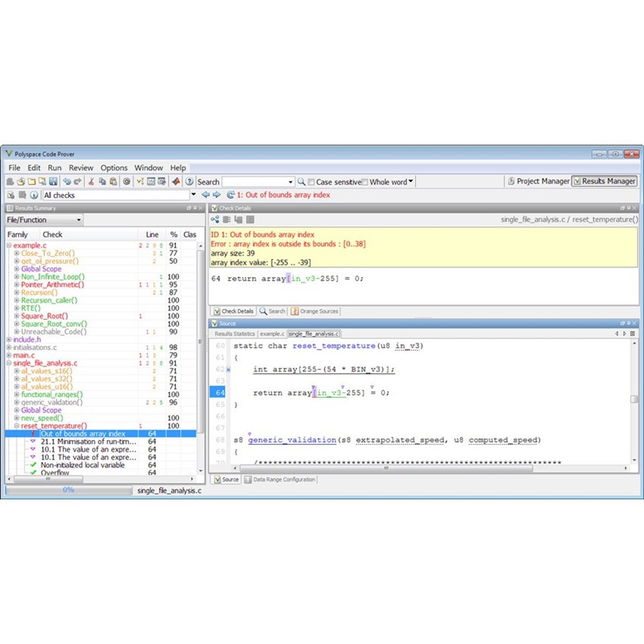644x644 pixels.
Task: Click the Project Manager button
Action: [x=538, y=181]
